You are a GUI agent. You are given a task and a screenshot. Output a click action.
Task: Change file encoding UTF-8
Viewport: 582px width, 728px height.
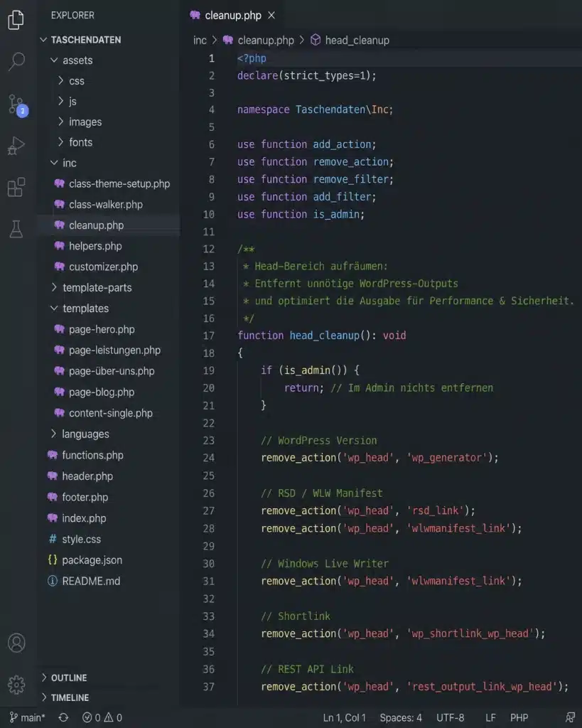tap(451, 718)
